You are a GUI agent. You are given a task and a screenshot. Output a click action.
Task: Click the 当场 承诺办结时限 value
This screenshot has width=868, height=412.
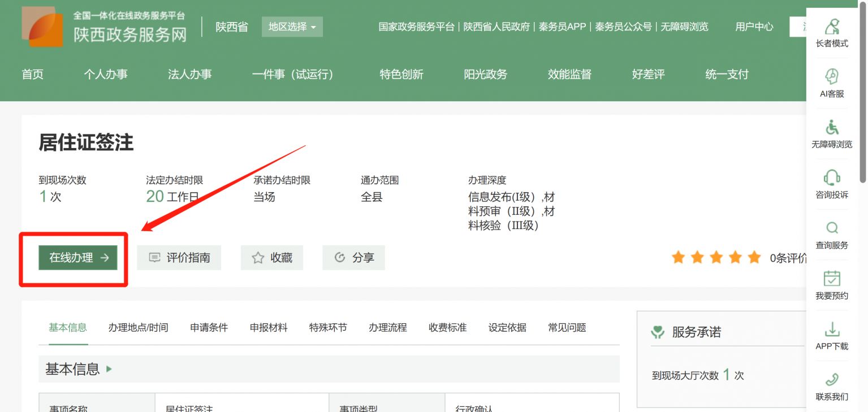264,197
